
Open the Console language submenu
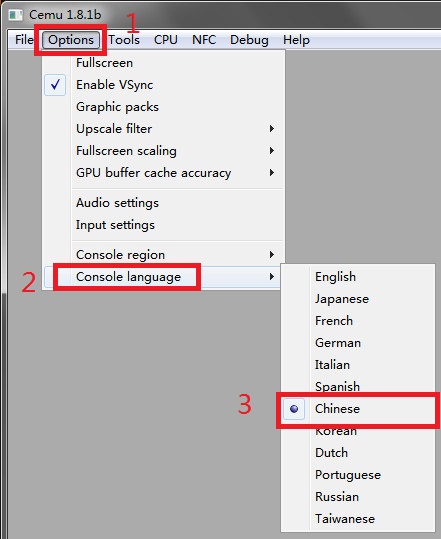coord(163,277)
